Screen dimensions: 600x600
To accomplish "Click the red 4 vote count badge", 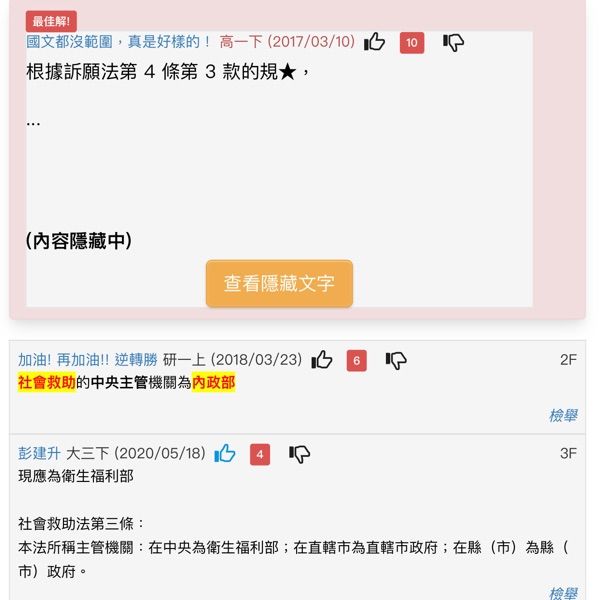I will click(x=260, y=454).
